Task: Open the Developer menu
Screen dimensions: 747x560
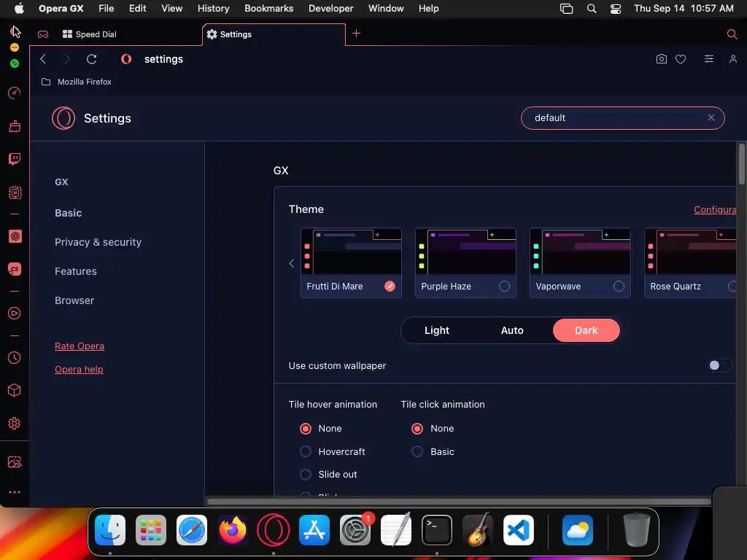Action: coord(330,9)
